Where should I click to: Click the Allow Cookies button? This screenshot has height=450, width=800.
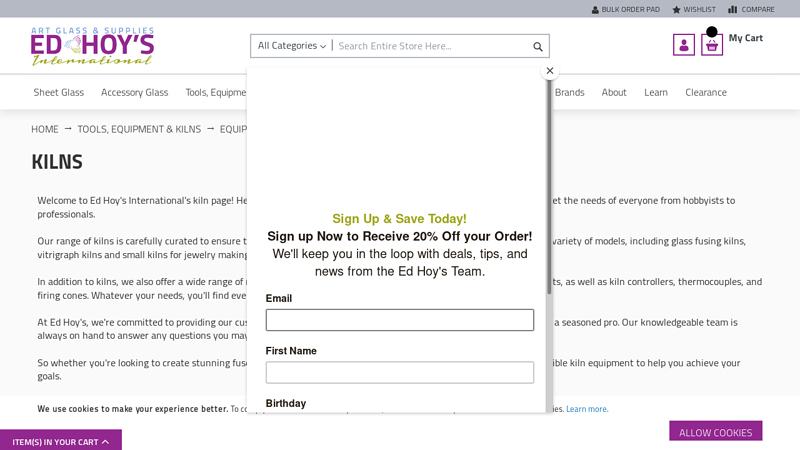pos(715,432)
